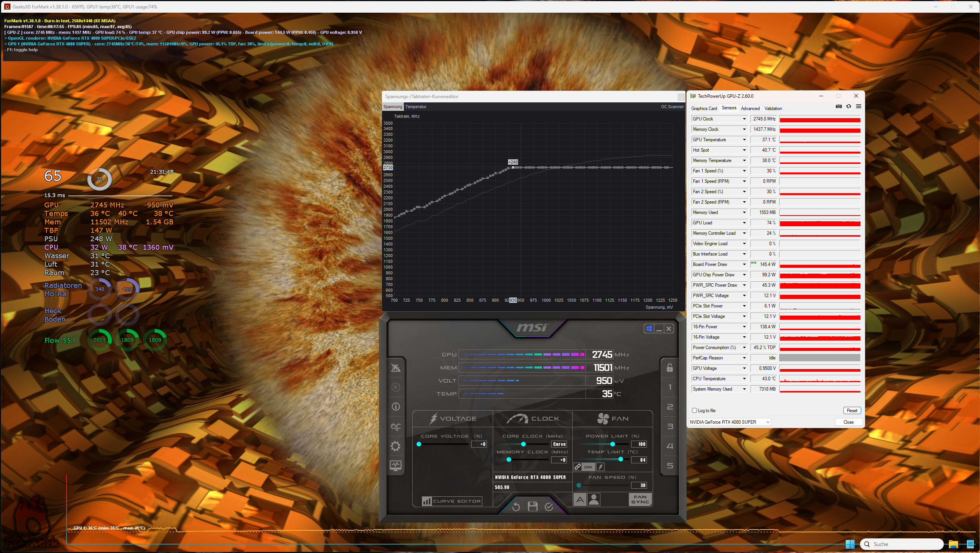Reset settings with the circular arrow icon
The image size is (980, 553).
click(516, 506)
